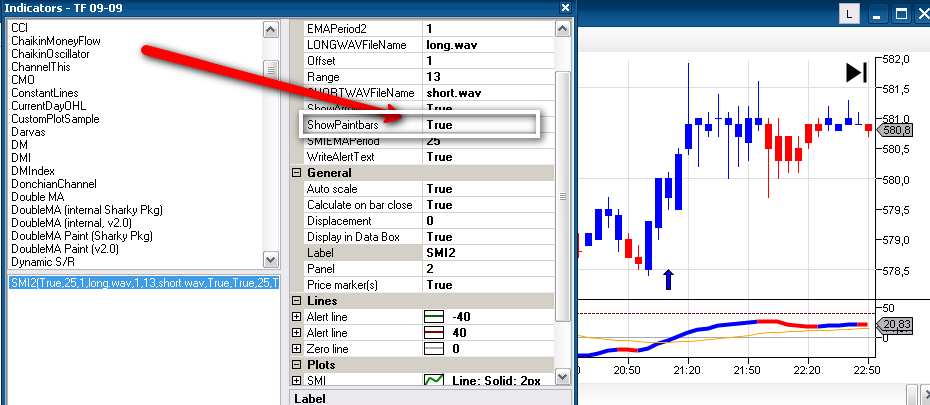The width and height of the screenshot is (930, 405).
Task: Select ChaikinOscillator indicator
Action: 50,54
